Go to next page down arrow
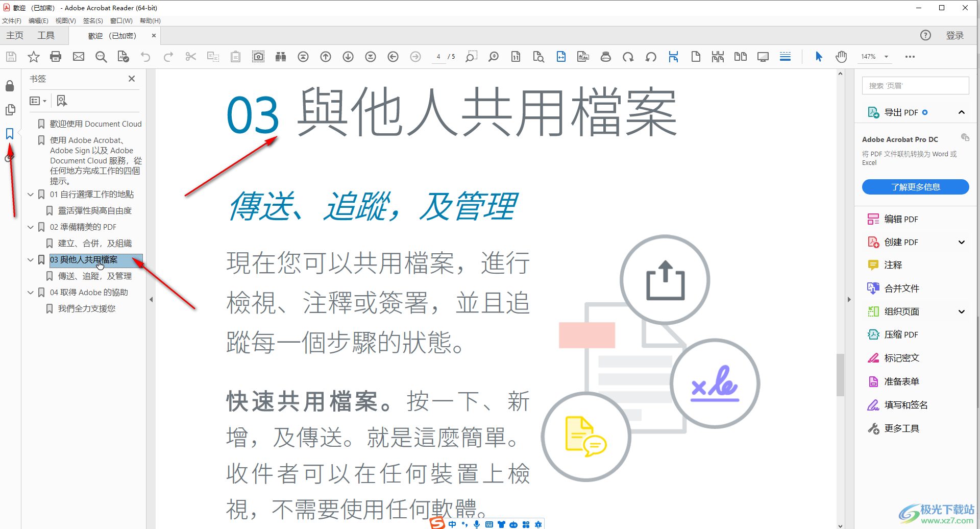The width and height of the screenshot is (980, 529). (348, 57)
